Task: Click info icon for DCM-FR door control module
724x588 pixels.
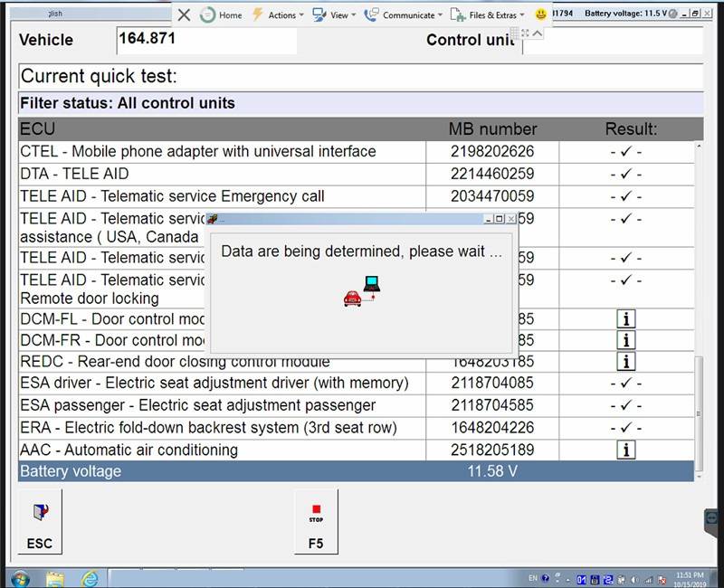Action: point(625,340)
